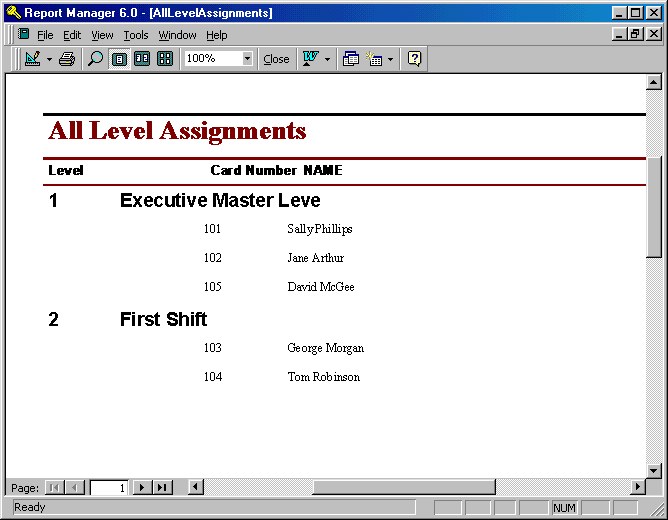Click the Close button in toolbar

(x=276, y=59)
